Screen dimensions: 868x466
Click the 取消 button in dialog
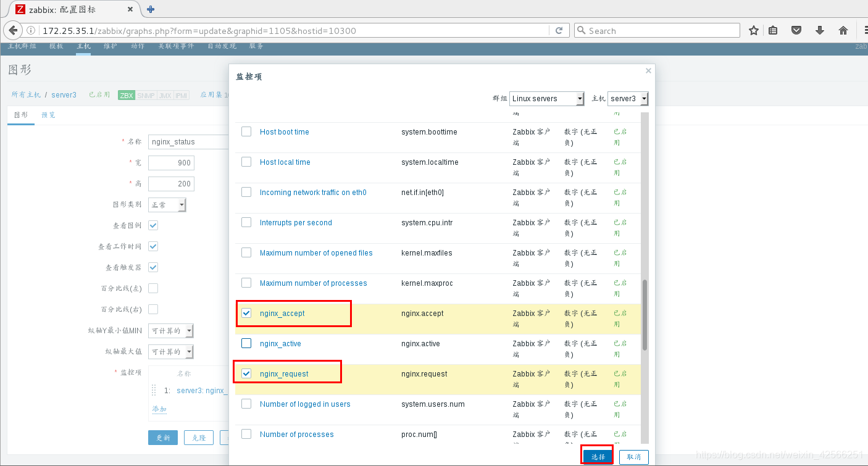click(634, 457)
